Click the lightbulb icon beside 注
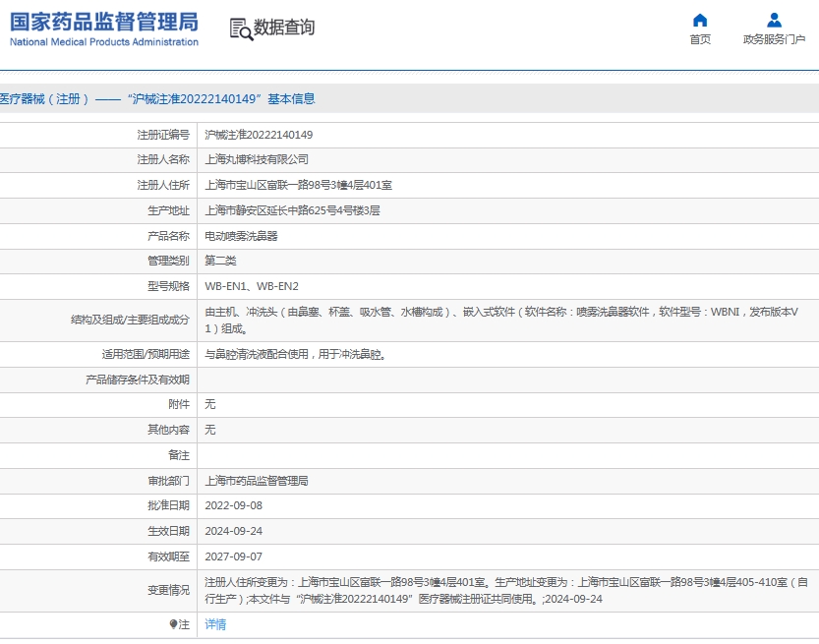The height and width of the screenshot is (644, 819). [173, 624]
